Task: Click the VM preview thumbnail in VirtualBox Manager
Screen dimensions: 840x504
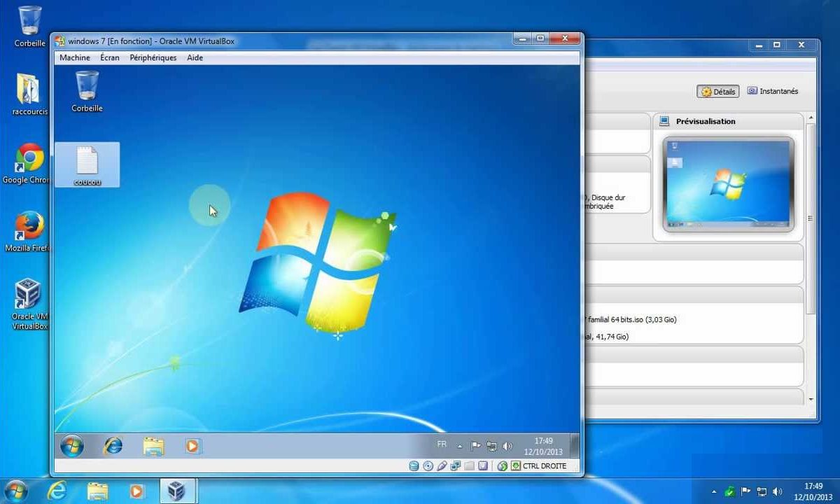Action: point(729,183)
